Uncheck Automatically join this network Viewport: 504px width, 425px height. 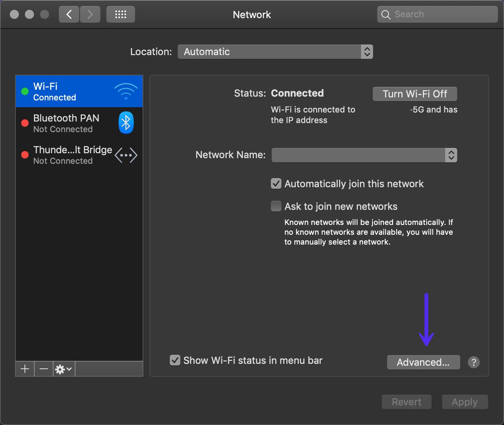click(276, 183)
